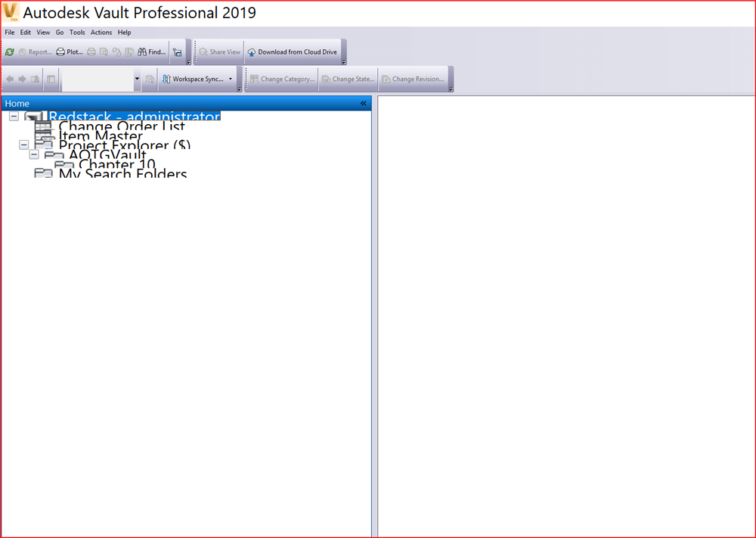Click the Change State icon
The height and width of the screenshot is (538, 756).
pos(327,79)
